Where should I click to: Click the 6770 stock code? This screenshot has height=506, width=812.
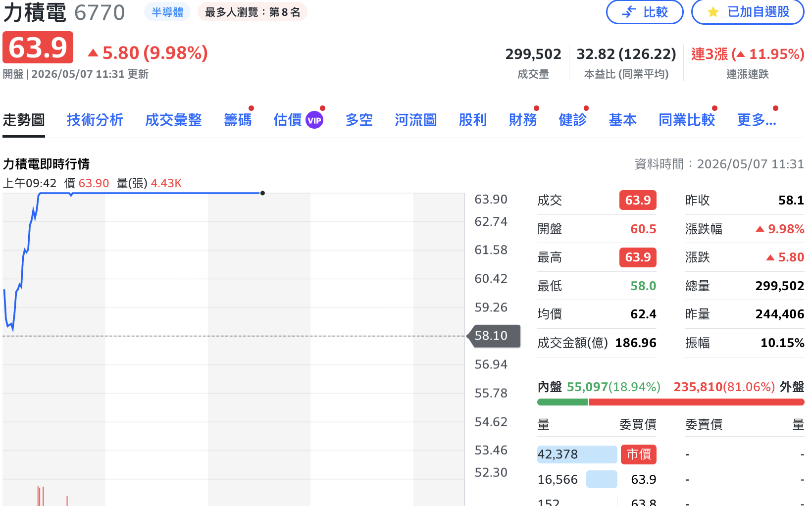click(100, 12)
